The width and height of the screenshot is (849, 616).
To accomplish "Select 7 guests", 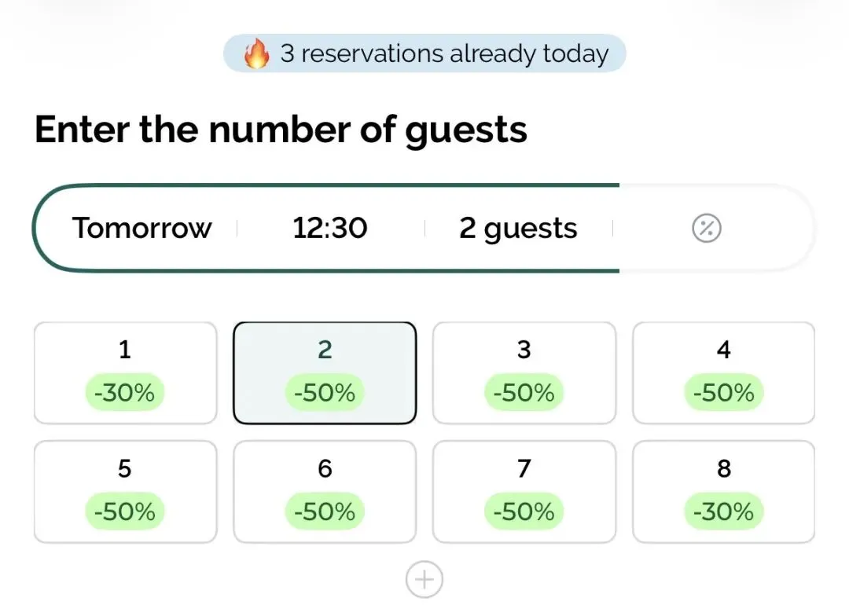I will 524,491.
